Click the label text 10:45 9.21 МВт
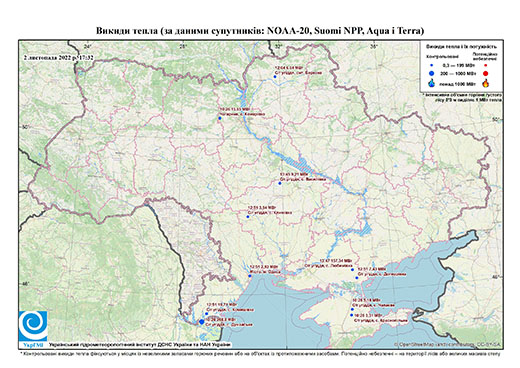Screen dimensions: 520x368 [x=294, y=174]
